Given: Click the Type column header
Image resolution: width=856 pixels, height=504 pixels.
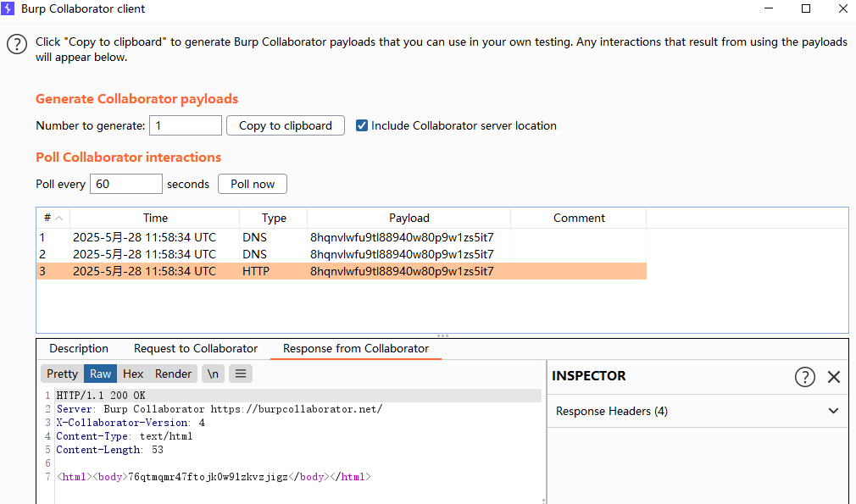Looking at the screenshot, I should coord(274,218).
